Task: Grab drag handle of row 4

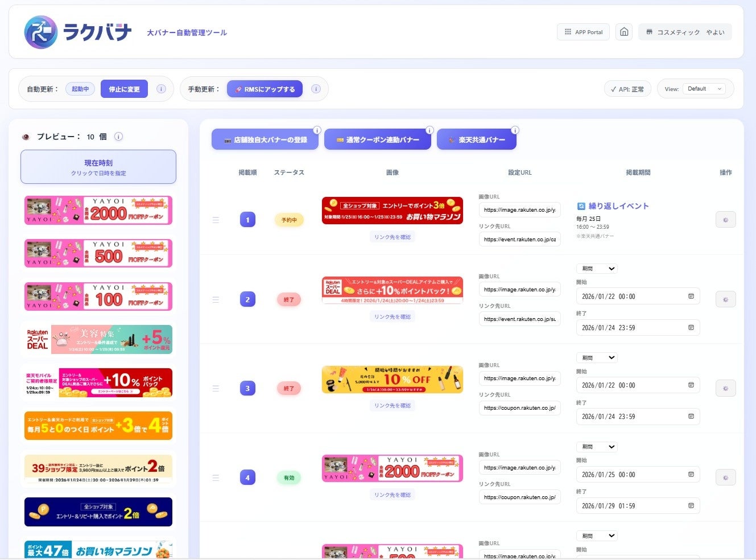Action: [216, 477]
